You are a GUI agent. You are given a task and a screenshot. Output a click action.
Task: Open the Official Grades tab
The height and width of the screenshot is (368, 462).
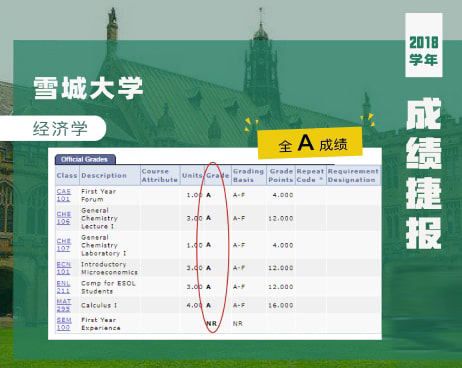[x=85, y=159]
